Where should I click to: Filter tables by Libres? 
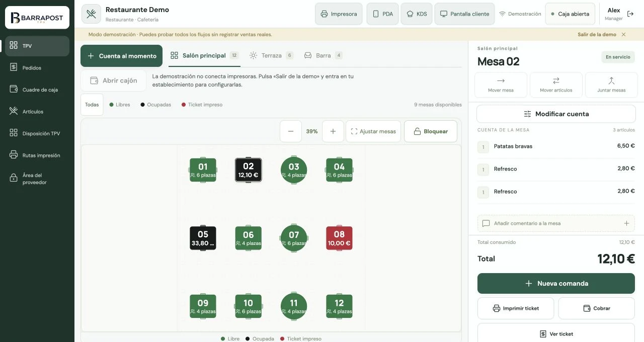(x=120, y=105)
